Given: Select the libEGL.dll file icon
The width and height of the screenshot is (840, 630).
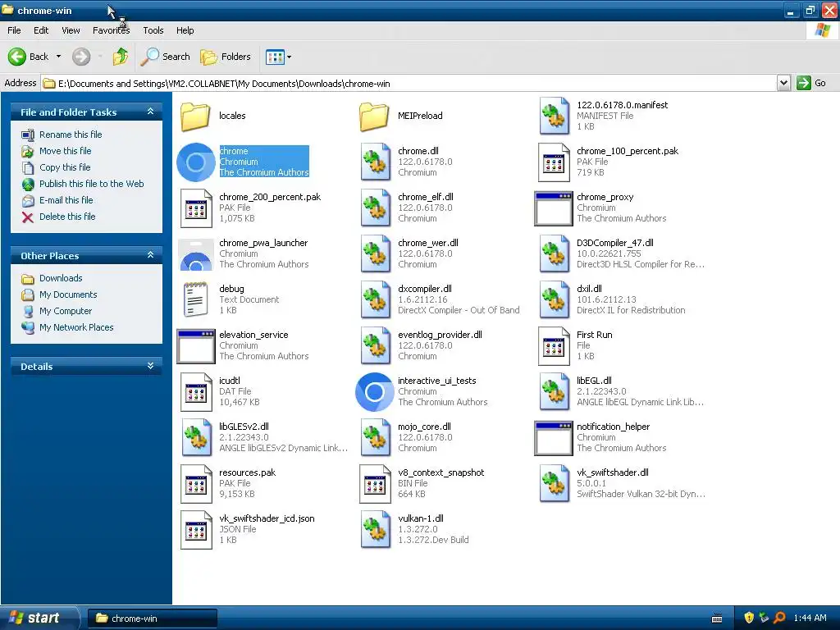Looking at the screenshot, I should (554, 391).
